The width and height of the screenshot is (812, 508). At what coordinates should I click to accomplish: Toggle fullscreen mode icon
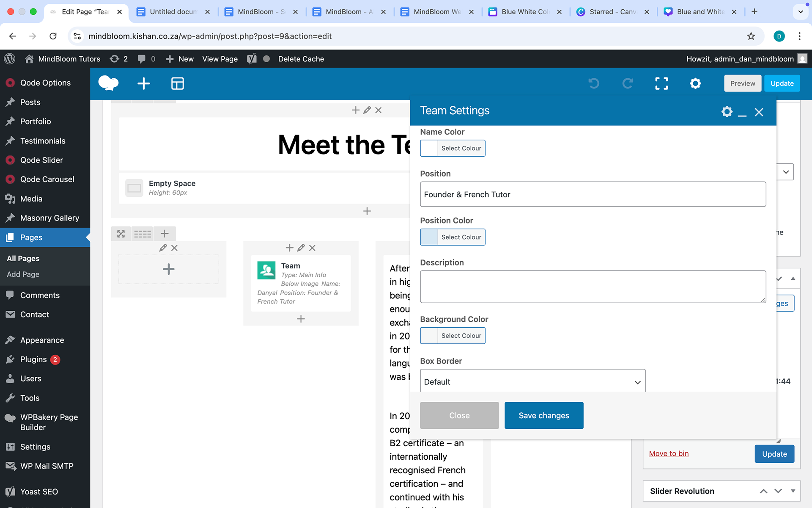[x=661, y=83]
